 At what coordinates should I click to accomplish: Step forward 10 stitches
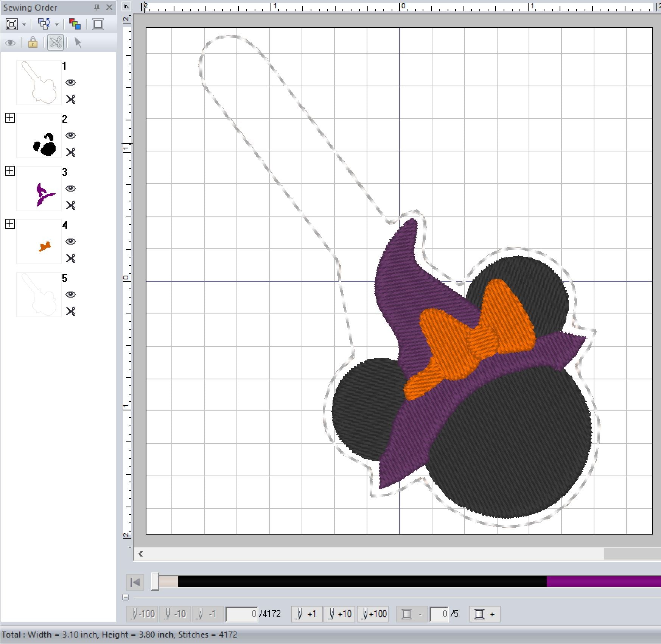click(x=340, y=614)
